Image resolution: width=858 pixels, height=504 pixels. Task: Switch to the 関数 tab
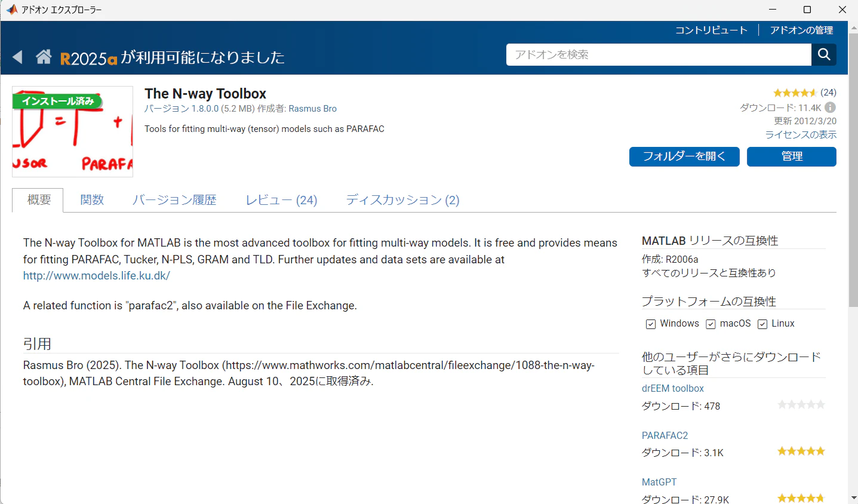pyautogui.click(x=92, y=200)
